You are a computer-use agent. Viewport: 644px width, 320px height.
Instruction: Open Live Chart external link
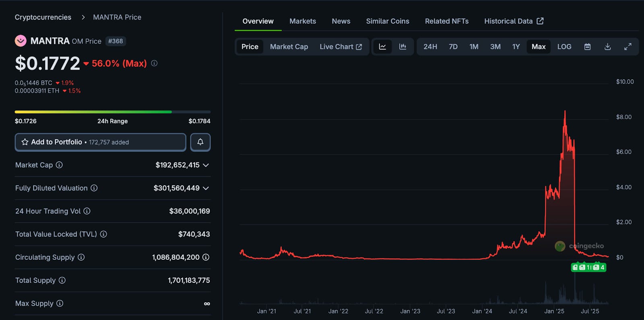coord(341,47)
